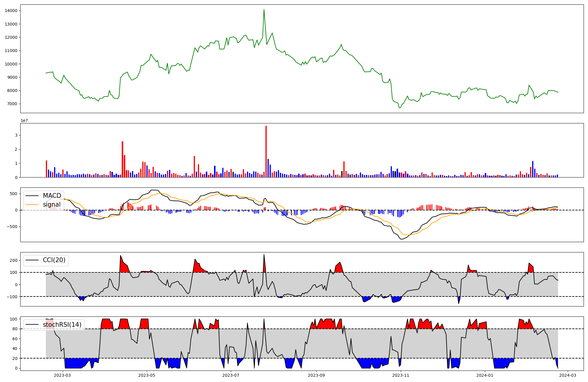Click the MACD legend entry

coord(52,196)
